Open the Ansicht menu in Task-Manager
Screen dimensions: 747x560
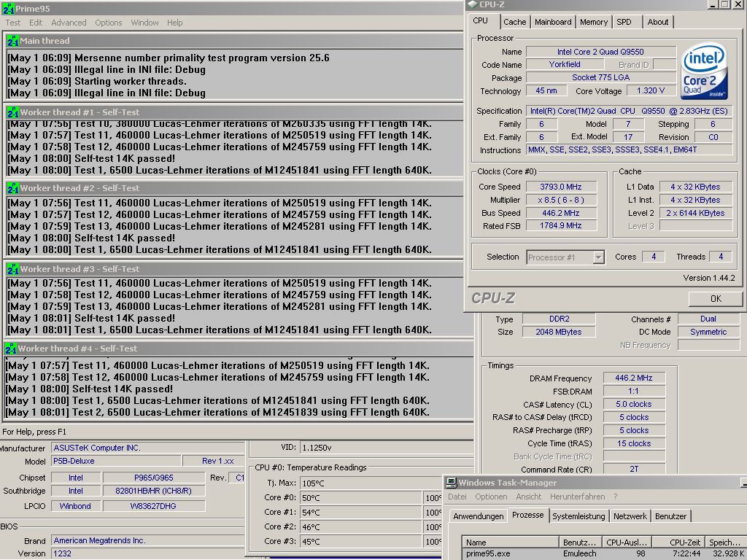pos(528,497)
